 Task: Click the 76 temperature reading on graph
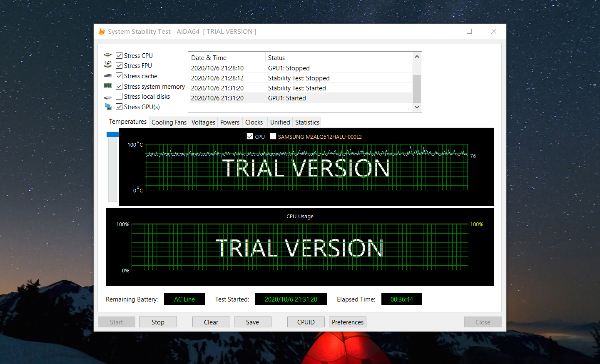[x=473, y=156]
